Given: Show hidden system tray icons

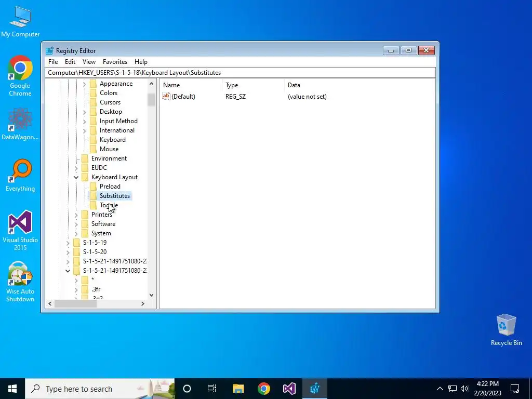Looking at the screenshot, I should pos(440,389).
